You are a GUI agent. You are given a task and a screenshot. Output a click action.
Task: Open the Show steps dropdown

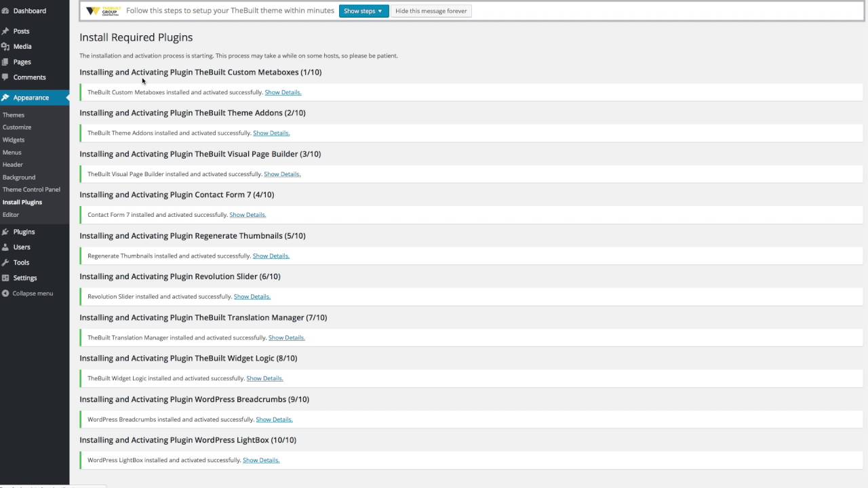[363, 11]
